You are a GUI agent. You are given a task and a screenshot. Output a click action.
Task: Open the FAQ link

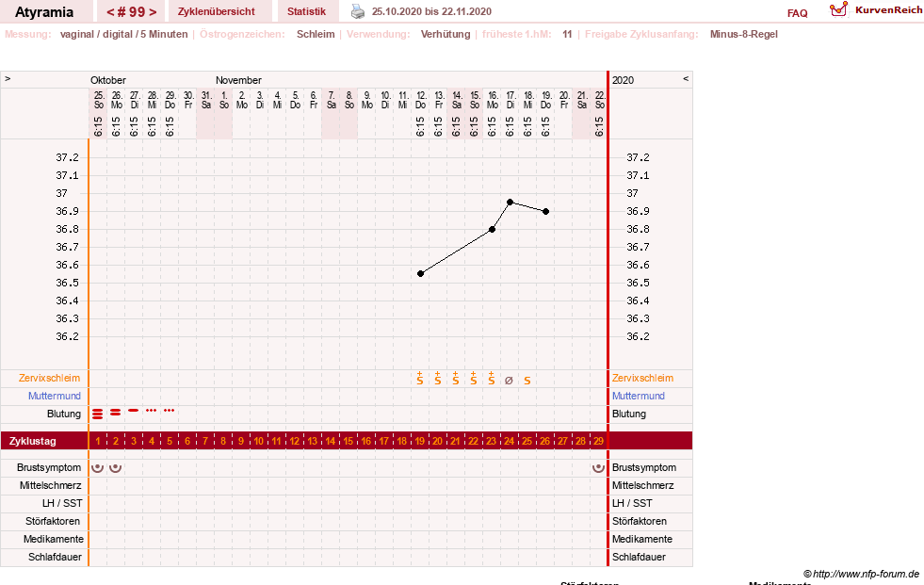tap(797, 13)
